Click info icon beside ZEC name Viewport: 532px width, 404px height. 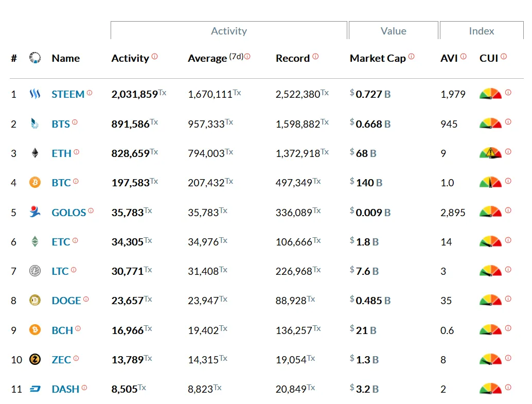[76, 358]
